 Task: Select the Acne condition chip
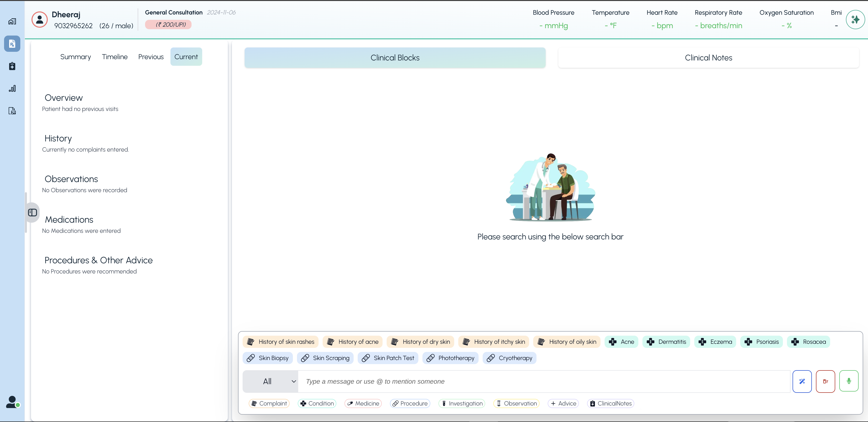pos(621,342)
